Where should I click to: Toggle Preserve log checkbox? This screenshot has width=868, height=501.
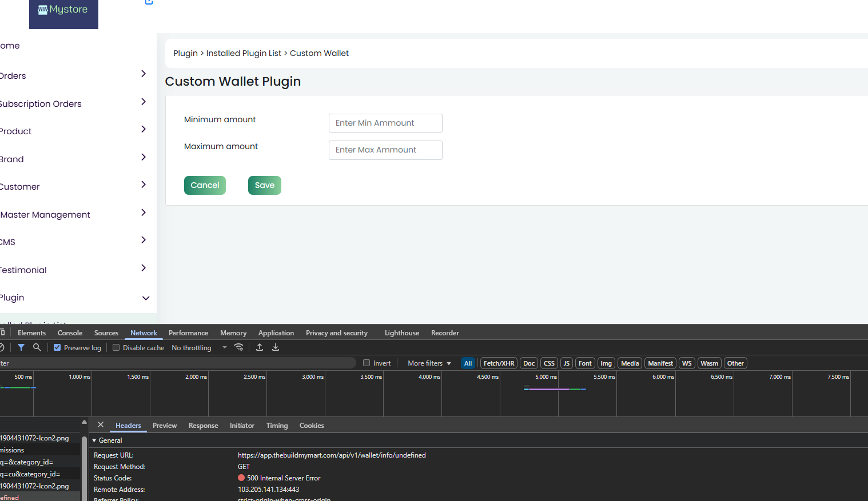click(x=57, y=347)
